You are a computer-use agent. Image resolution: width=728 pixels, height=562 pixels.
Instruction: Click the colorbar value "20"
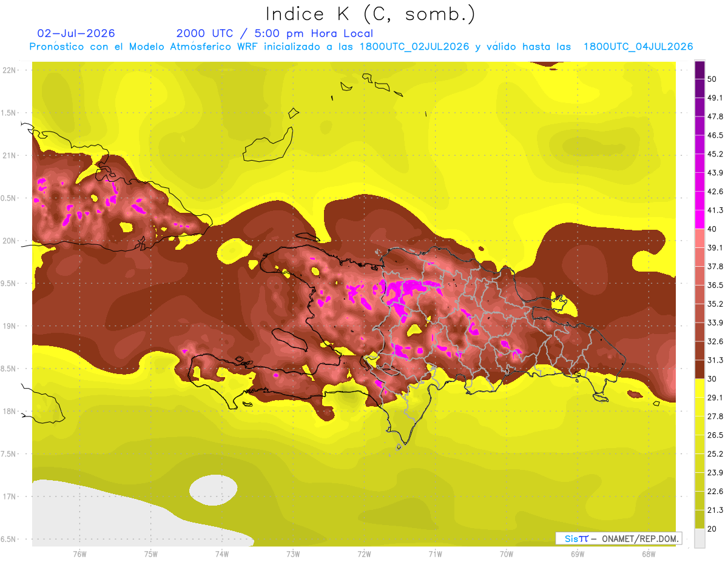click(713, 529)
